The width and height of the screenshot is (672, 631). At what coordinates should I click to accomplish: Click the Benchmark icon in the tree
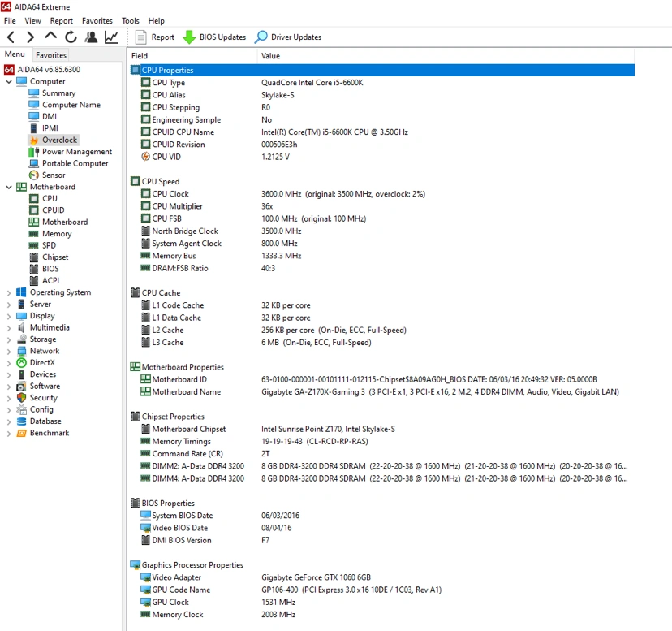coord(21,433)
